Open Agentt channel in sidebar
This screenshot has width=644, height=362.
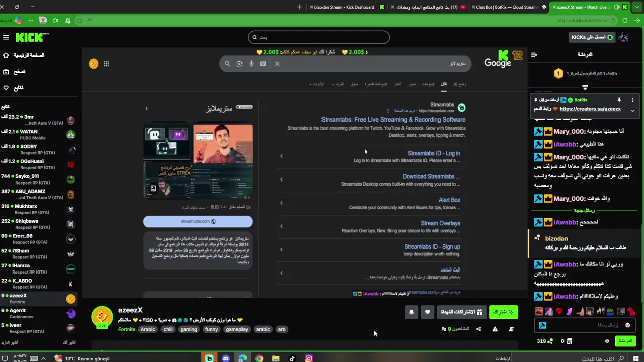pos(38,314)
